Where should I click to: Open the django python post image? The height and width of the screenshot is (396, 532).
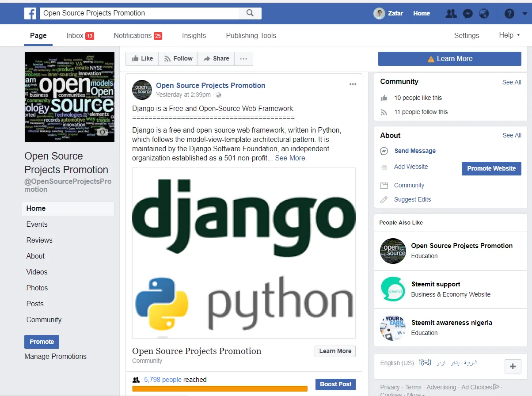coord(244,253)
